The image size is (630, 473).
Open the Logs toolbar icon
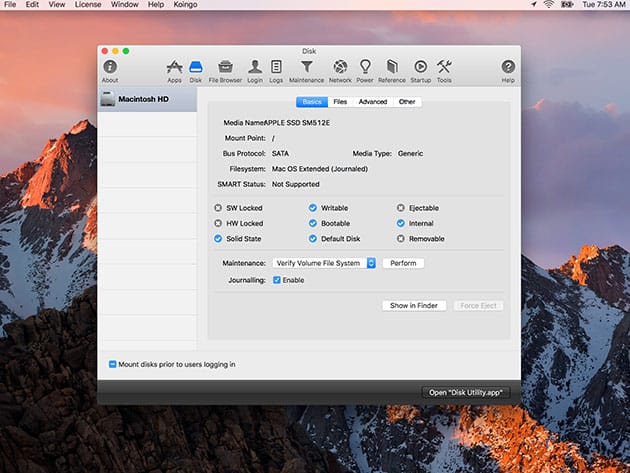pyautogui.click(x=276, y=67)
